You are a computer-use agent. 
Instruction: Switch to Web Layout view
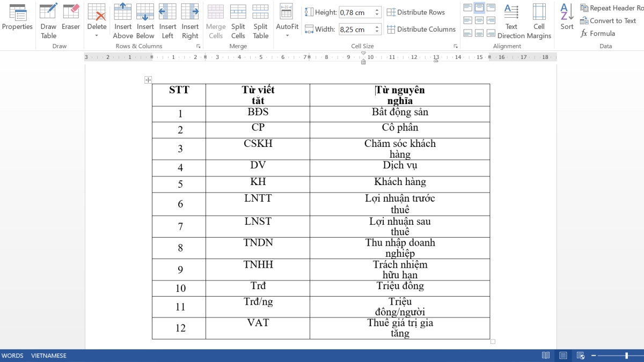click(580, 355)
